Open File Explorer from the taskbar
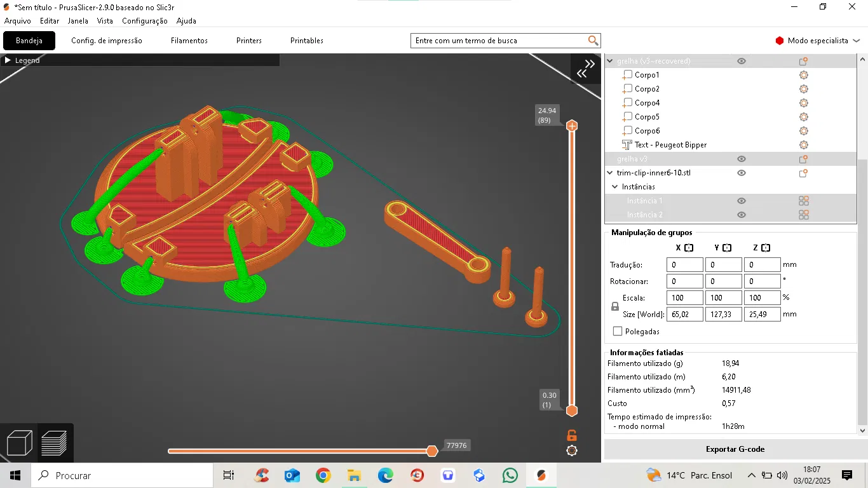 tap(355, 475)
